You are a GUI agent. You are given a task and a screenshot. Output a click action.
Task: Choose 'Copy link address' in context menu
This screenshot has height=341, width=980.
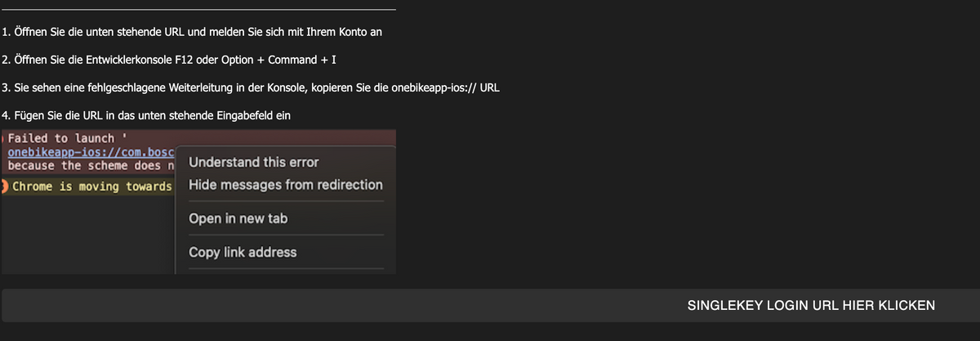[x=243, y=252]
